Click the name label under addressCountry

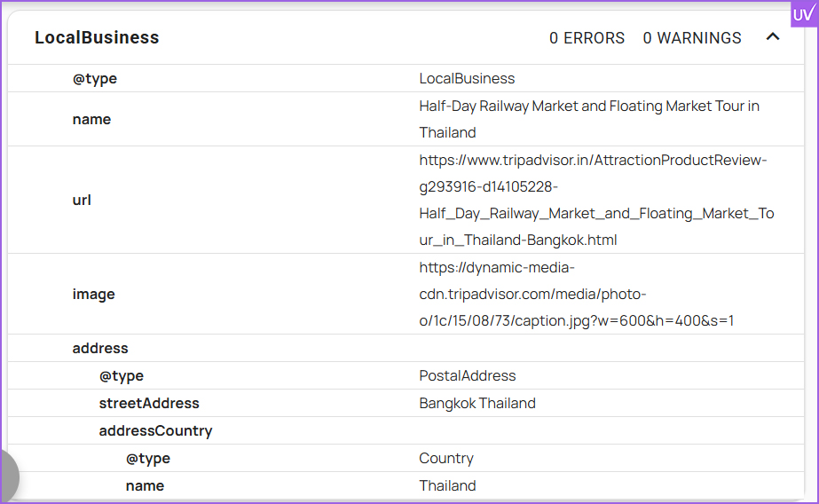[145, 485]
